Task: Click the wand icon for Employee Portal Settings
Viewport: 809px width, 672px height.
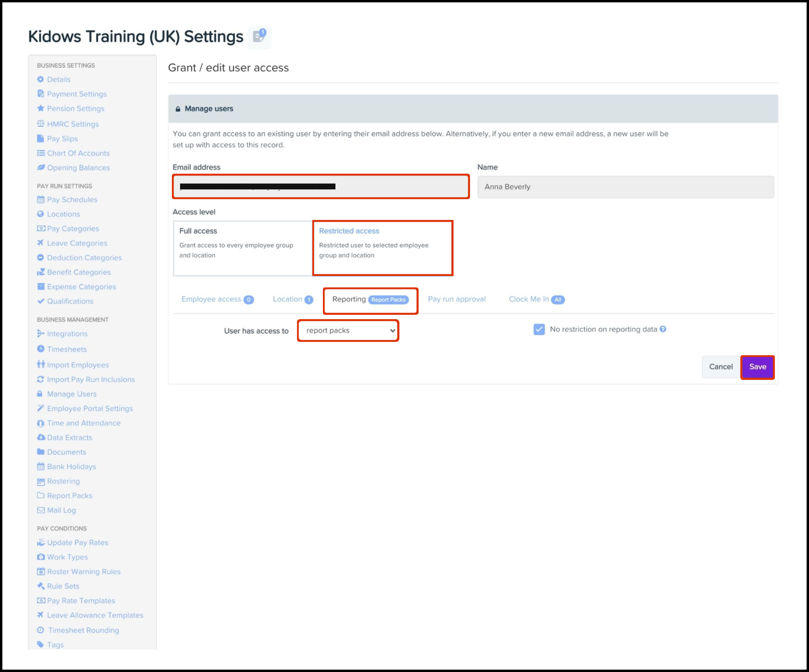Action: pyautogui.click(x=40, y=408)
